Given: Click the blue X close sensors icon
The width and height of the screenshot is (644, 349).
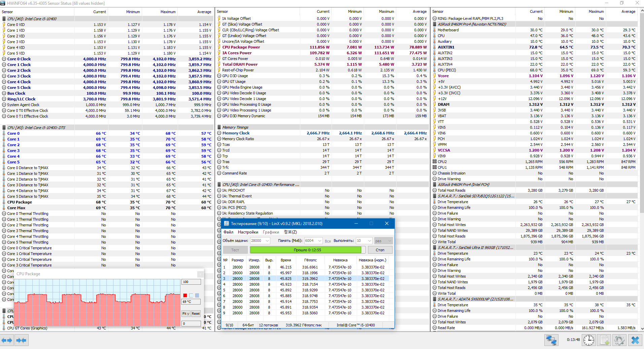Looking at the screenshot, I should [x=635, y=340].
